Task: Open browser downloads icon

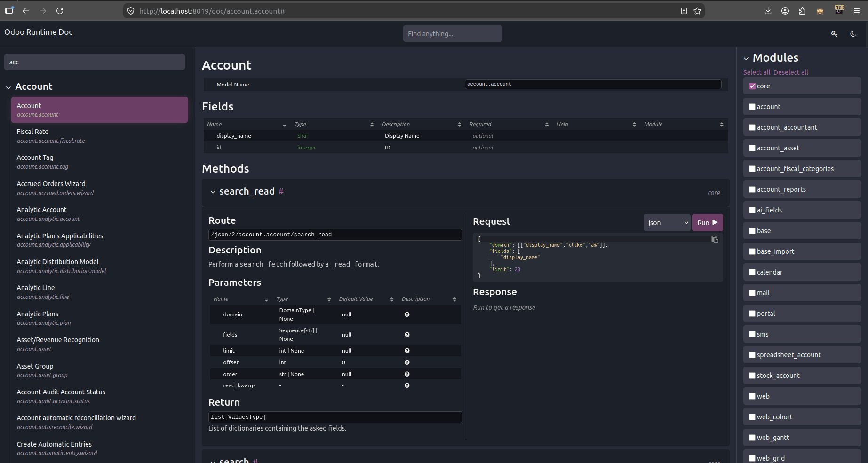Action: tap(768, 11)
